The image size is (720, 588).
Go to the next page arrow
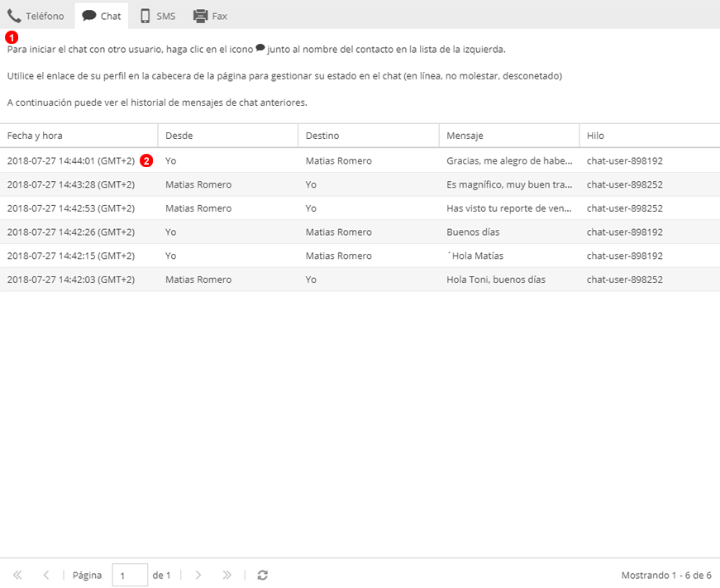[198, 575]
